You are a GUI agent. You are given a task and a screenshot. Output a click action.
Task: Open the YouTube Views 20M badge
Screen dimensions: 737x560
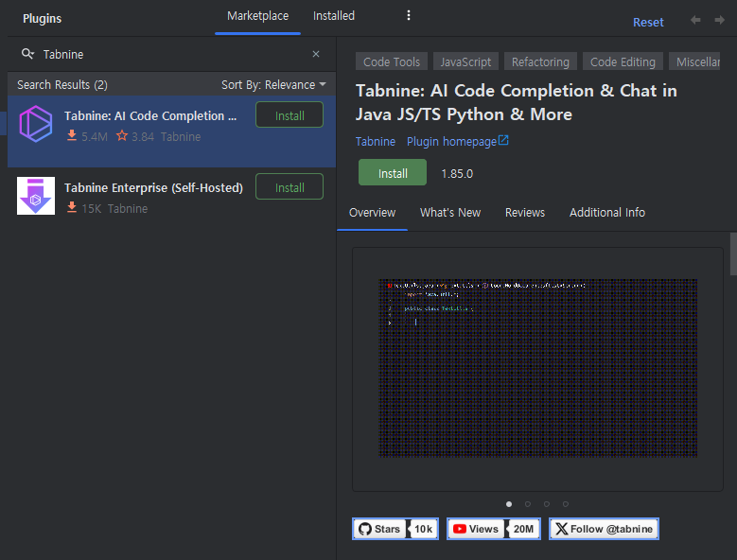tap(494, 529)
